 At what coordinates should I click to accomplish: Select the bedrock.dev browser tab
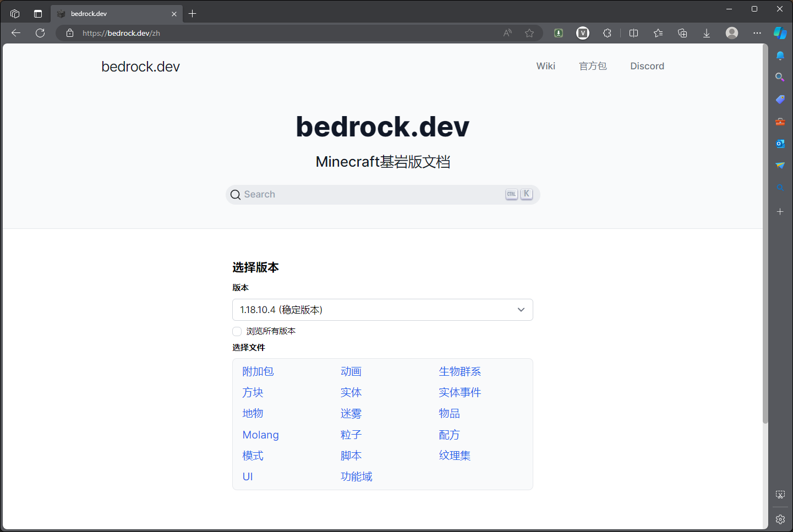coord(117,14)
